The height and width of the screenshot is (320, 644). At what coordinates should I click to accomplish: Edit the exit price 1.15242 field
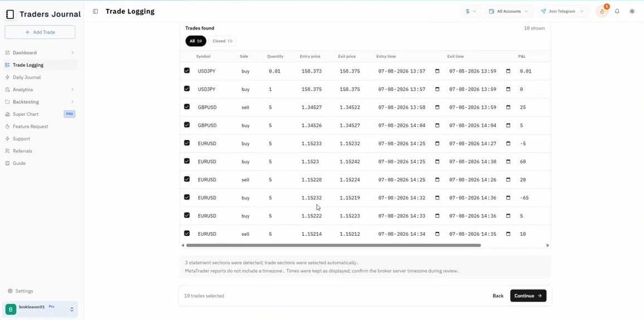[x=350, y=162]
